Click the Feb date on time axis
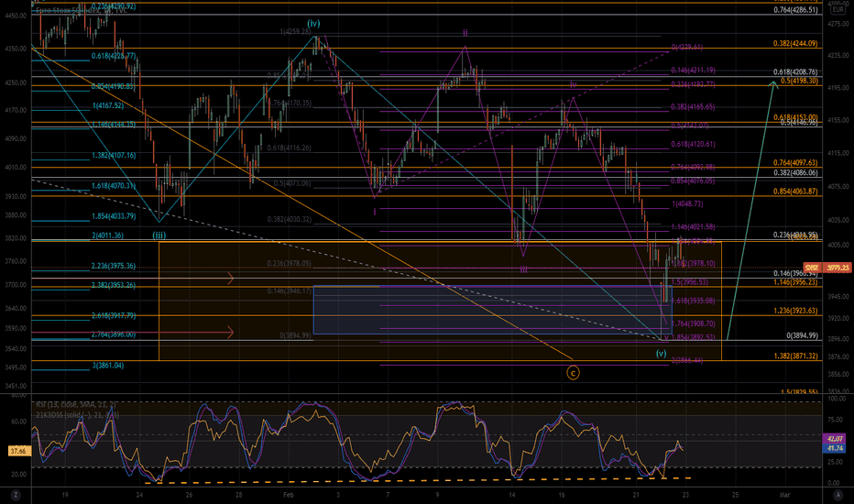Image resolution: width=854 pixels, height=504 pixels. [288, 495]
